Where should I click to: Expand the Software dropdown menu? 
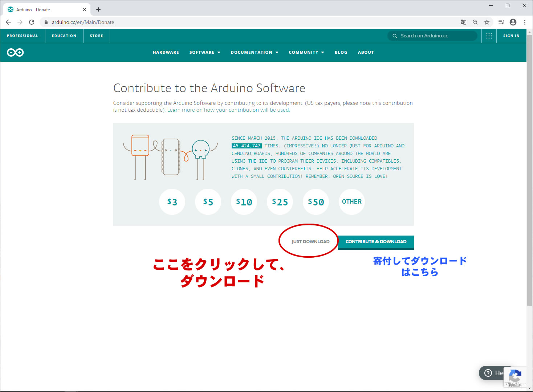click(205, 53)
